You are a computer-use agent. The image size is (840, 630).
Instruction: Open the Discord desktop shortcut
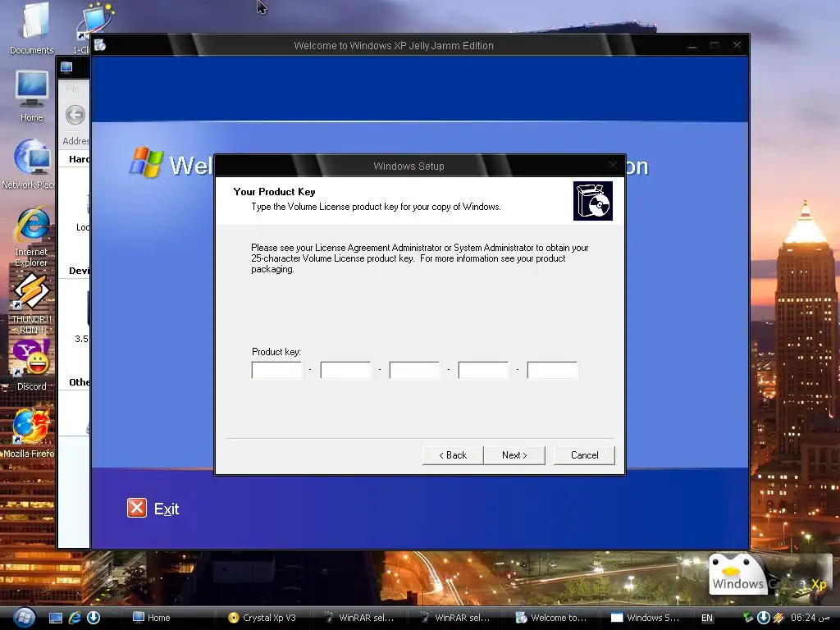point(32,365)
